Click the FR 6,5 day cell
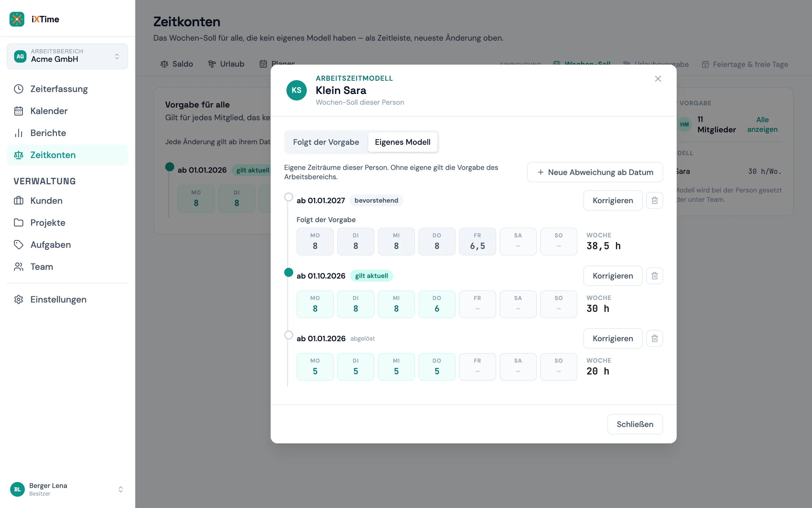The height and width of the screenshot is (508, 812). (x=477, y=242)
